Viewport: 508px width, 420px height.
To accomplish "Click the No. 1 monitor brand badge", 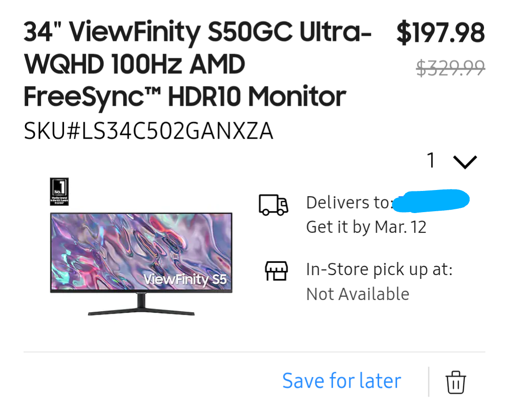I will click(x=59, y=191).
